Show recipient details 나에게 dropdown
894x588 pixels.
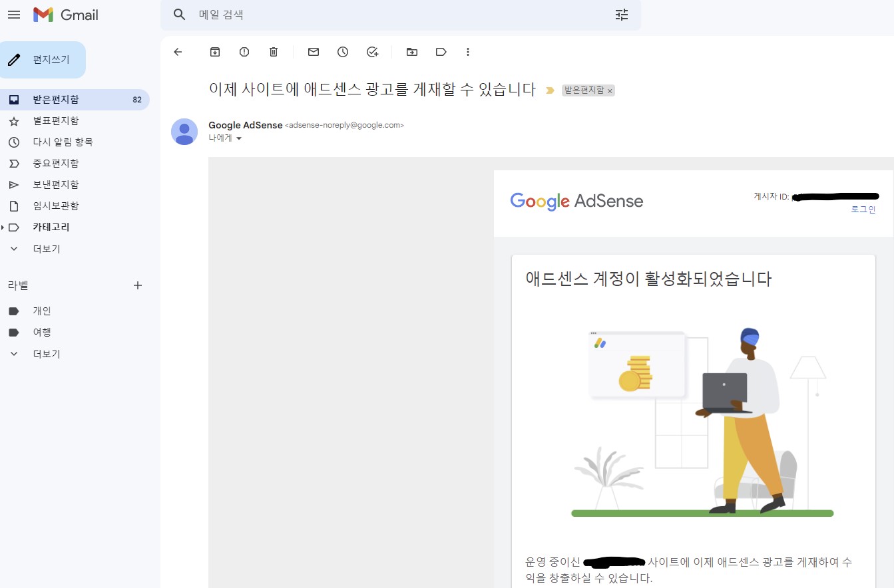coord(239,138)
